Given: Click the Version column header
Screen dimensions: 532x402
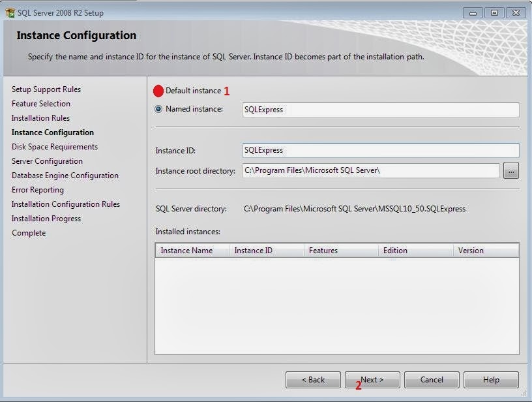Looking at the screenshot, I should pyautogui.click(x=486, y=251).
